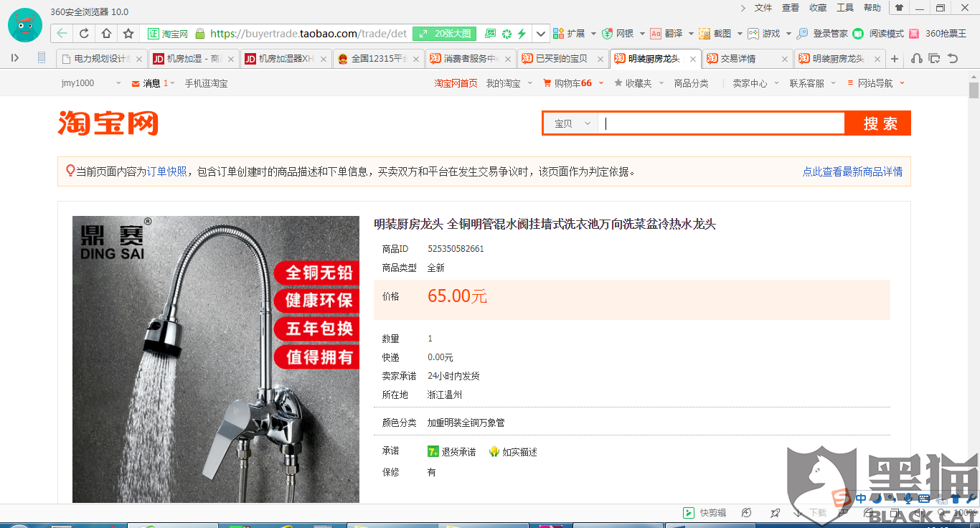Adjust the 100% zoom control
This screenshot has height=528, width=980.
coord(965,511)
